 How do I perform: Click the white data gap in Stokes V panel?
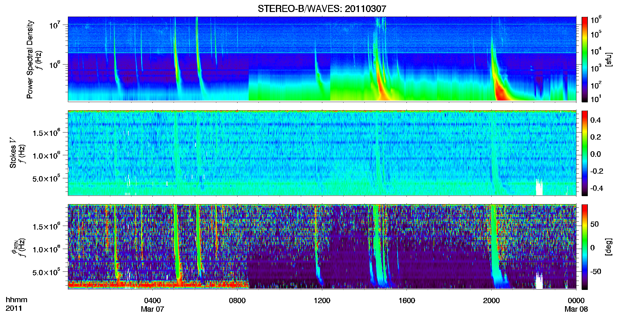click(539, 188)
